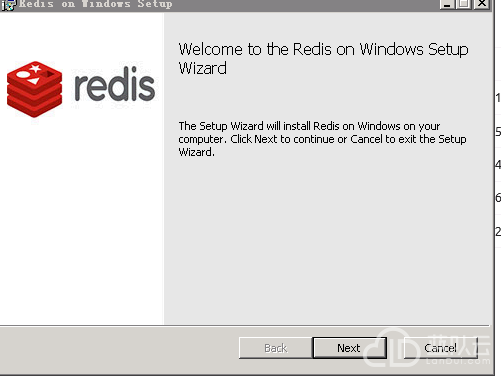This screenshot has height=377, width=501.
Task: Close the Redis on Windows Setup window
Action: [482, 4]
